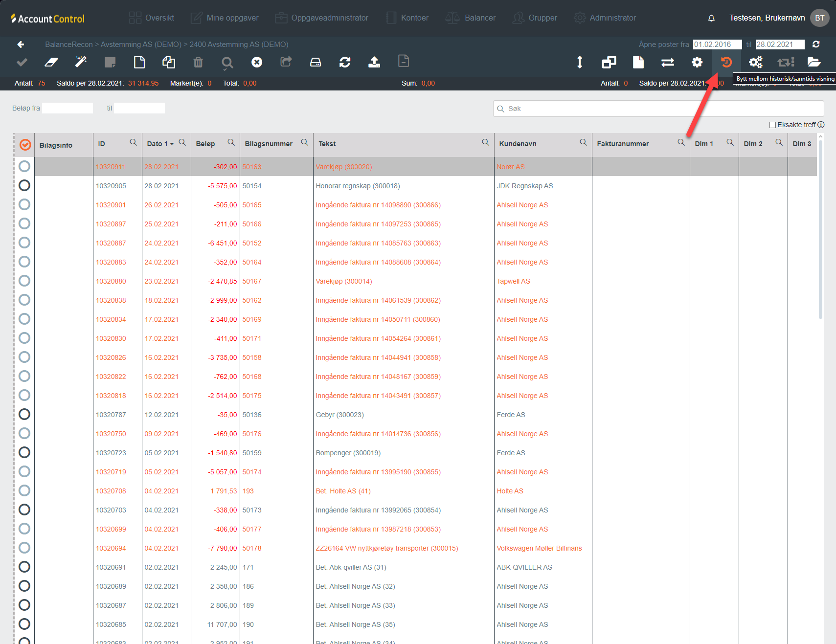The width and height of the screenshot is (836, 644).
Task: Click the BalanceRecon breadcrumb link
Action: (68, 44)
